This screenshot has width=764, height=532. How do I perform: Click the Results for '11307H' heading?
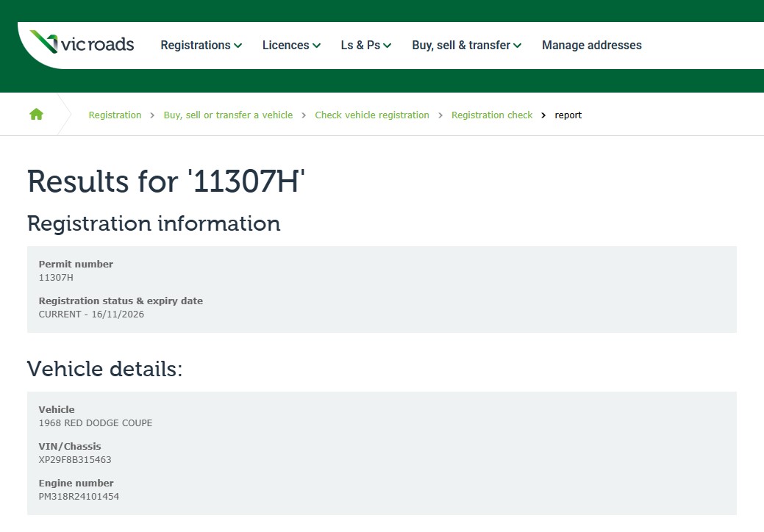point(165,181)
